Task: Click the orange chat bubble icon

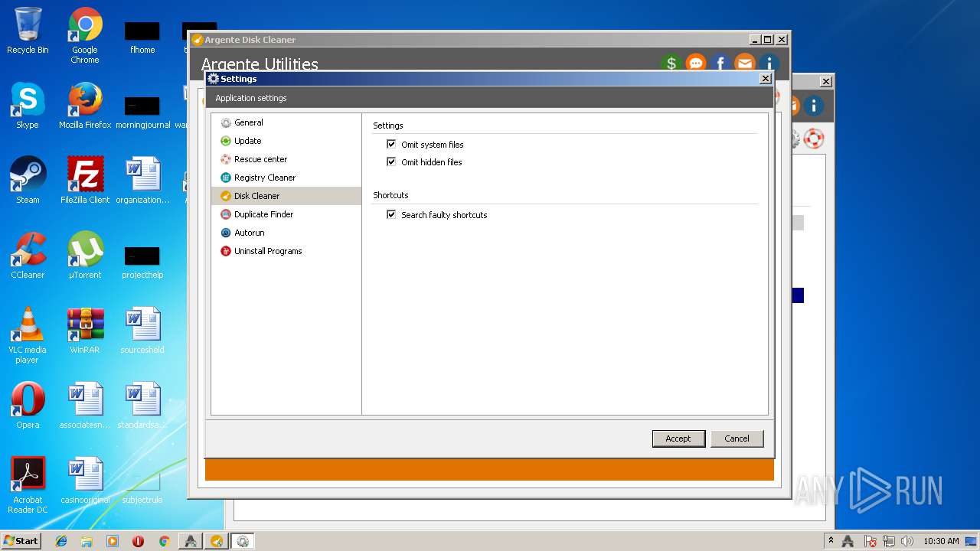Action: (x=696, y=64)
